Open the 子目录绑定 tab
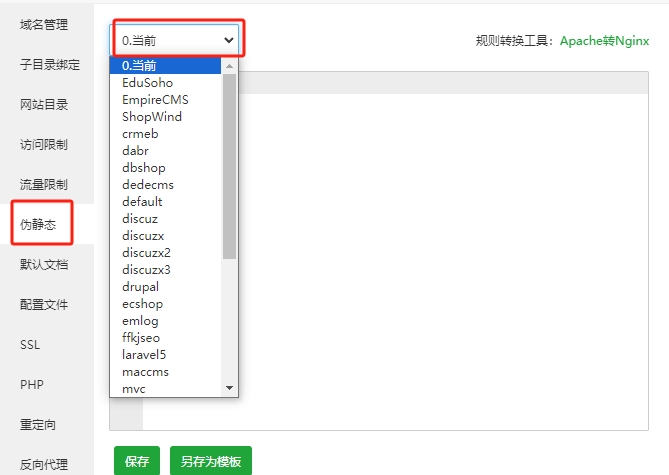 pos(49,64)
